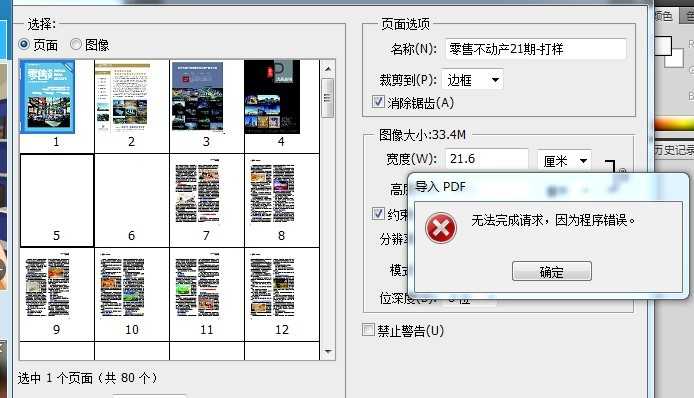Select page 7 thumbnail
This screenshot has width=694, height=398.
(207, 200)
